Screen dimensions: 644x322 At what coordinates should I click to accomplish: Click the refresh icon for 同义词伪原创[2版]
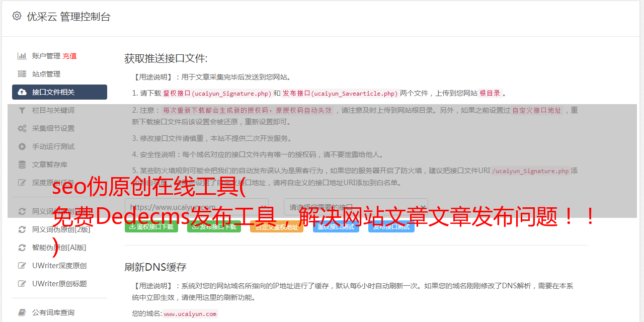tap(22, 229)
